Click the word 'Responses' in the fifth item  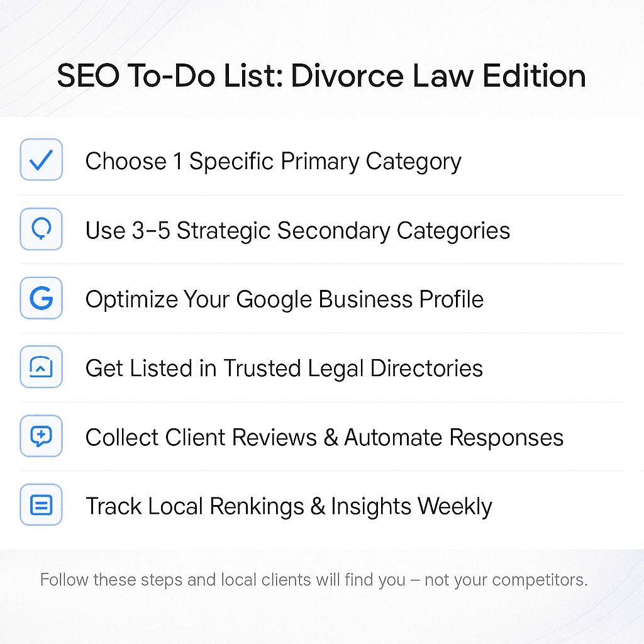pos(506,438)
